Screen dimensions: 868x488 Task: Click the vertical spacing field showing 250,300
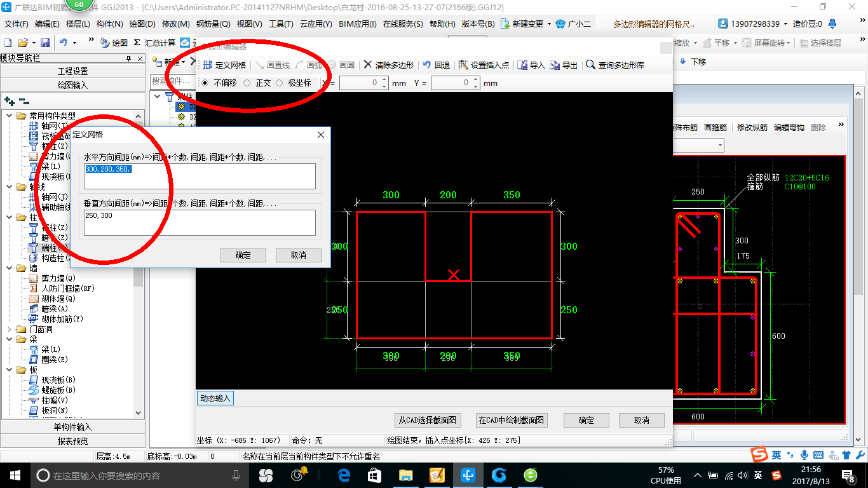click(x=200, y=222)
